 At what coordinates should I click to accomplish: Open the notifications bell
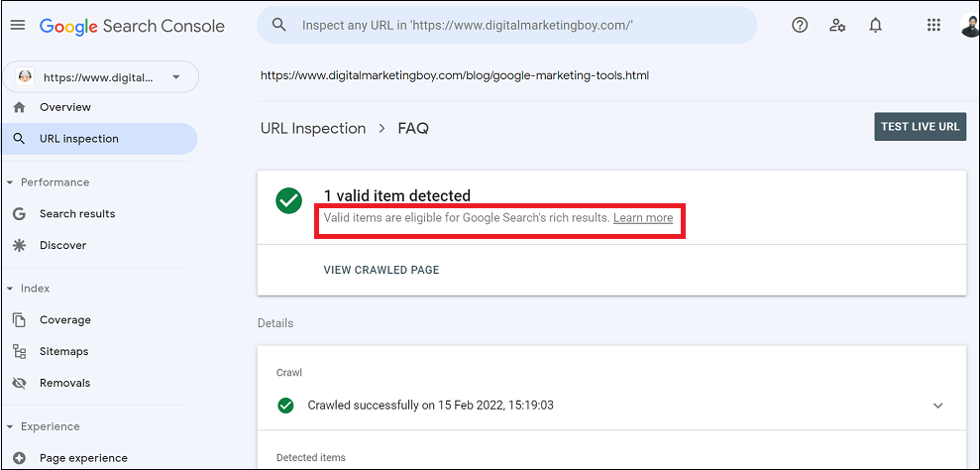point(876,25)
